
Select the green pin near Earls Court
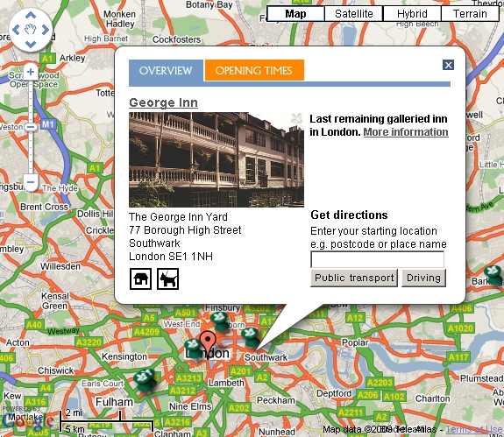[x=145, y=380]
